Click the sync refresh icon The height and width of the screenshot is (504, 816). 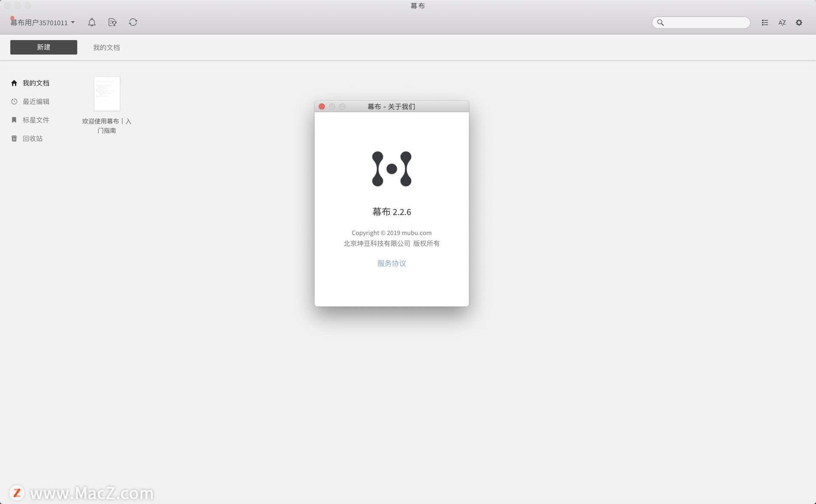[x=133, y=22]
